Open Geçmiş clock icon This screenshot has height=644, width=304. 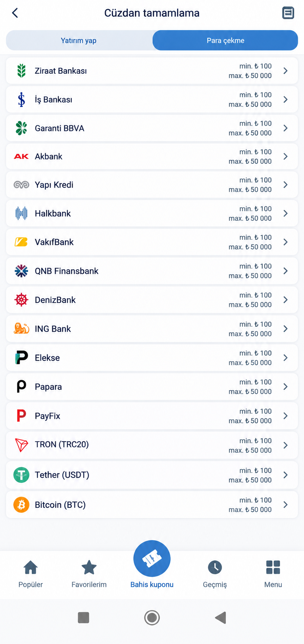tap(215, 567)
